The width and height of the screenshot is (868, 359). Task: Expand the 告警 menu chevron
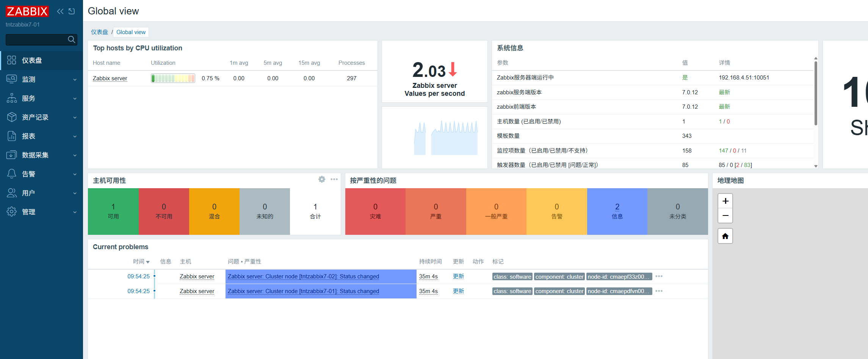[x=75, y=174]
